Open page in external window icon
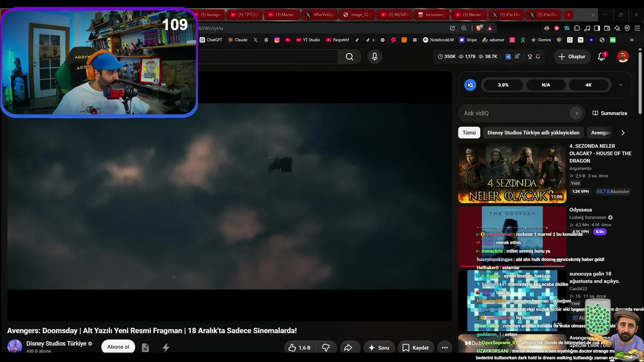The image size is (644, 362). (452, 28)
